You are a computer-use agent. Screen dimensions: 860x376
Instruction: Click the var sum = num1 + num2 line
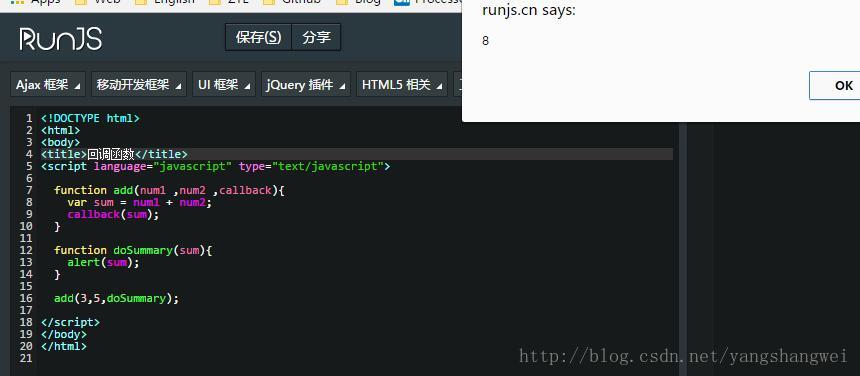139,202
